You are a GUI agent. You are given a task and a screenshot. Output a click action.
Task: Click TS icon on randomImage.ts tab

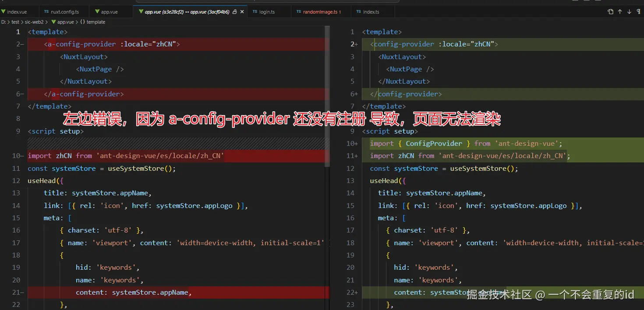pos(299,12)
